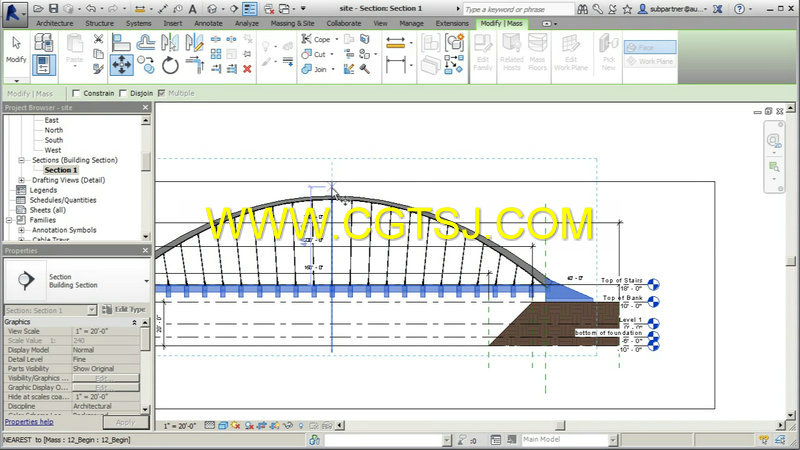Image resolution: width=800 pixels, height=450 pixels.
Task: Toggle the Multiple checkbox
Action: tap(161, 93)
